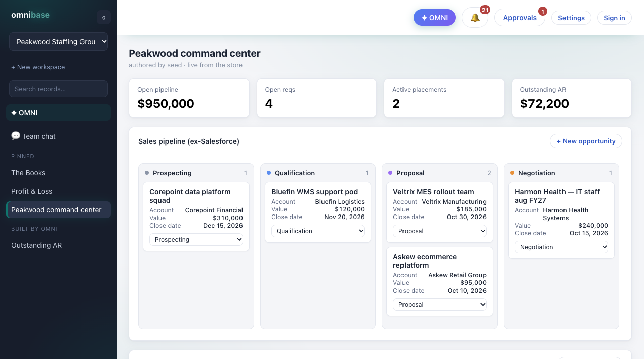This screenshot has height=359, width=644.
Task: Click the Veltrix Manufacturing account name
Action: coord(454,202)
